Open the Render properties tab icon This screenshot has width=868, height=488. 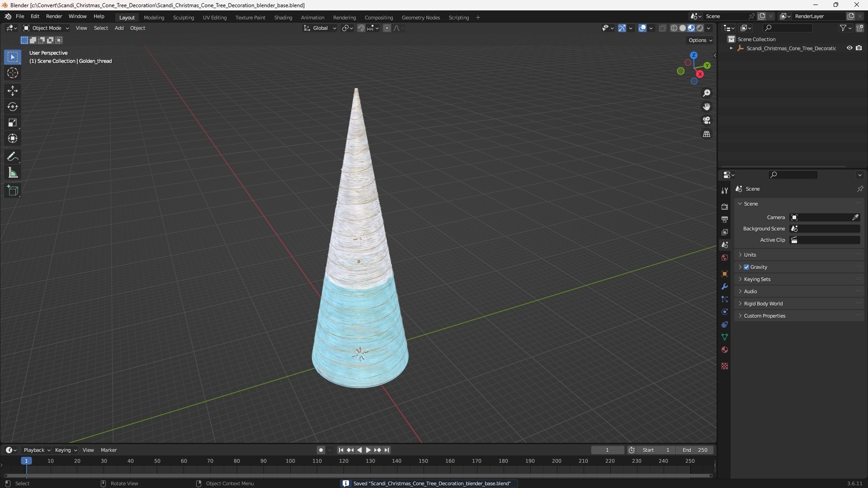(x=725, y=206)
